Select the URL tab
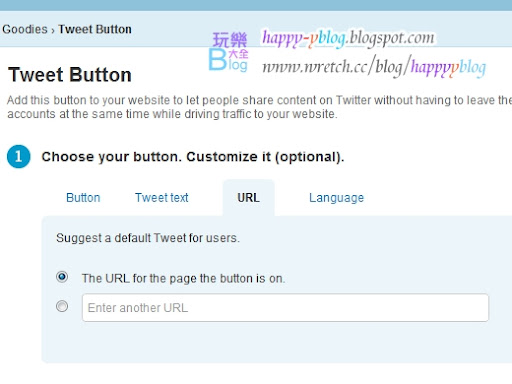Screen dimensions: 512x384 [x=248, y=198]
